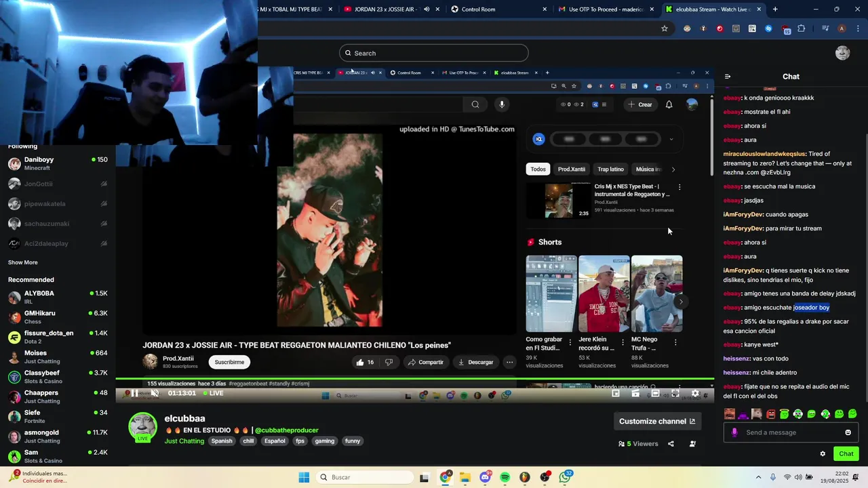Open Daniboyy followed channel
This screenshot has width=868, height=488.
coord(58,163)
